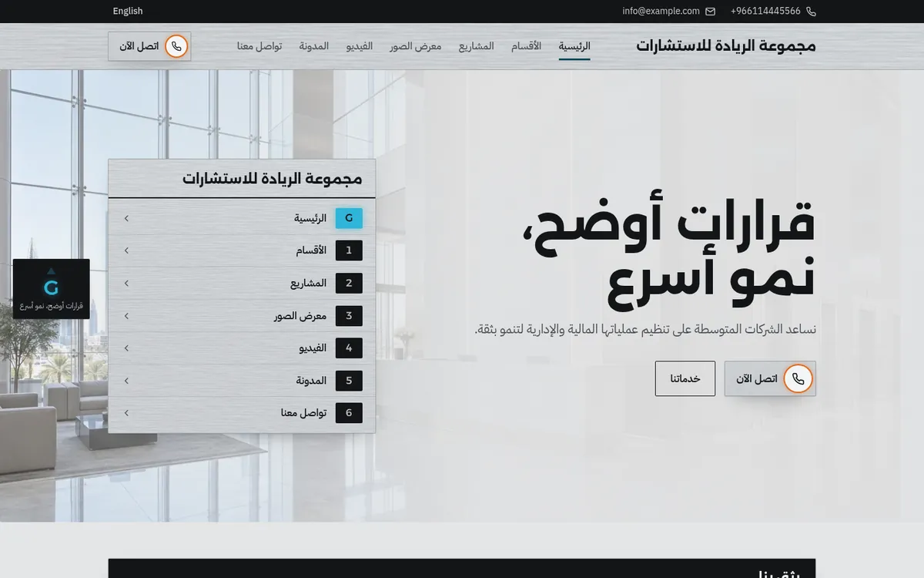Open تواصل معنا in the top navigation
Viewport: 924px width, 578px height.
(259, 46)
